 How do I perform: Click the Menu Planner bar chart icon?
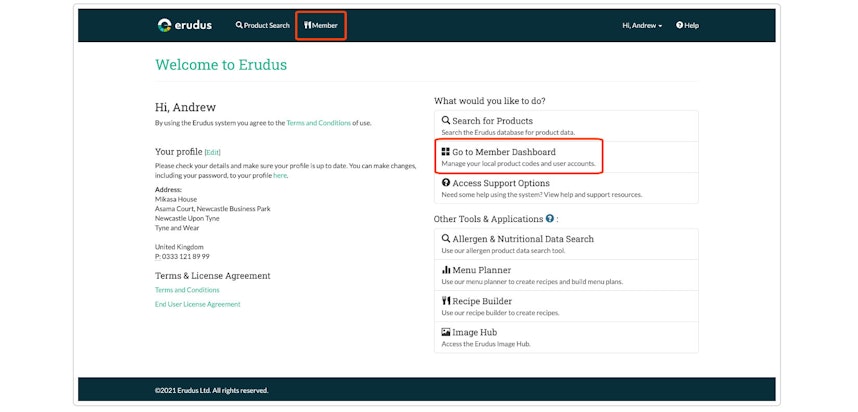446,270
